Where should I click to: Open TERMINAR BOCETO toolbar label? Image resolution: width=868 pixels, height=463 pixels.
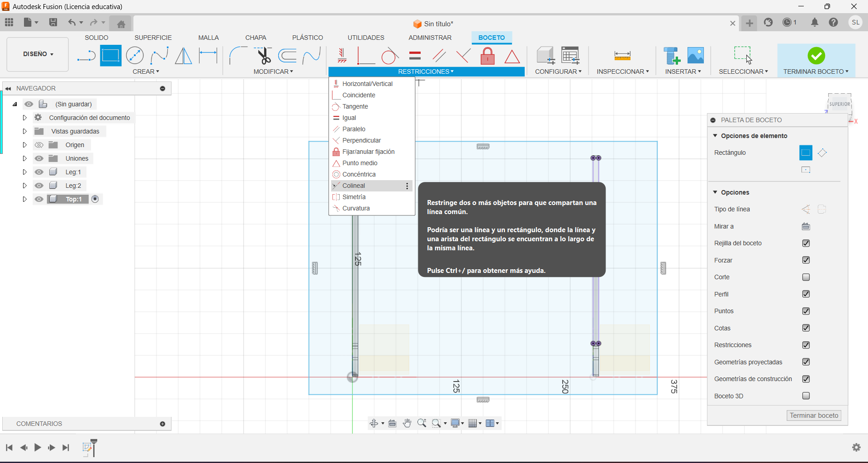point(816,72)
